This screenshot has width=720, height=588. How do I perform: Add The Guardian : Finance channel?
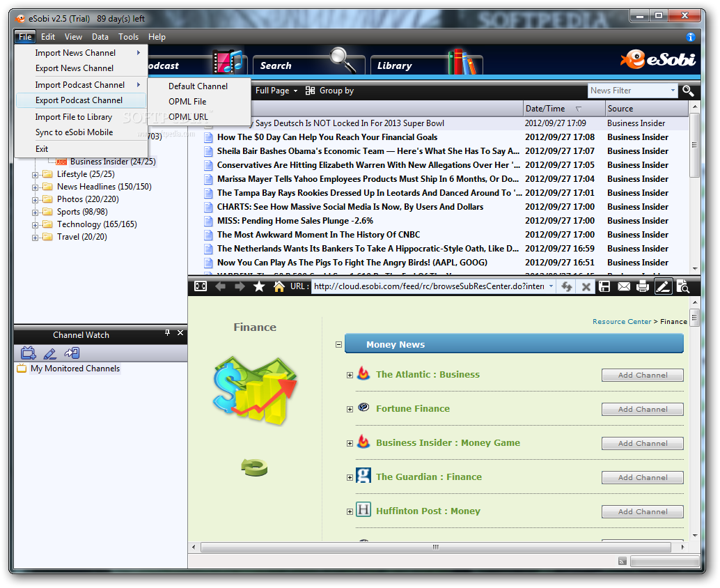643,478
